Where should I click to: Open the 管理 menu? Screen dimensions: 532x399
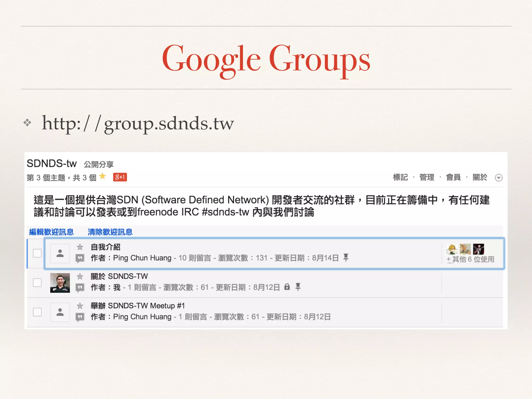point(427,177)
